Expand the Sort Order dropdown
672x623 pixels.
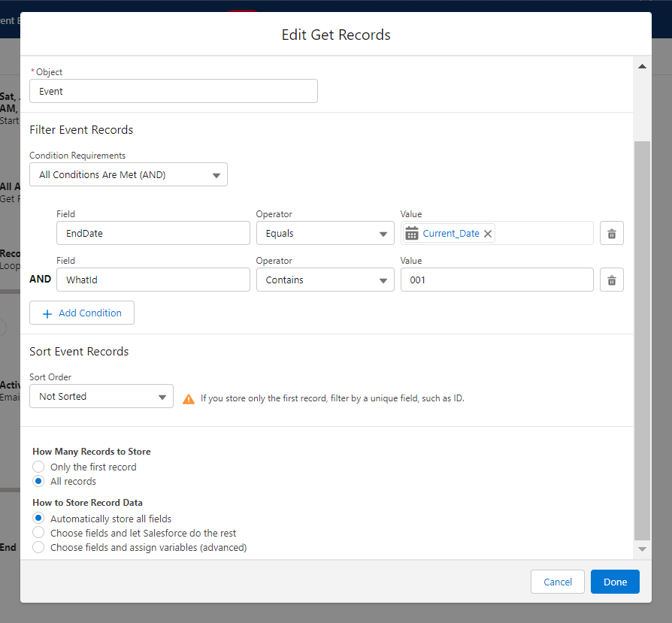101,397
